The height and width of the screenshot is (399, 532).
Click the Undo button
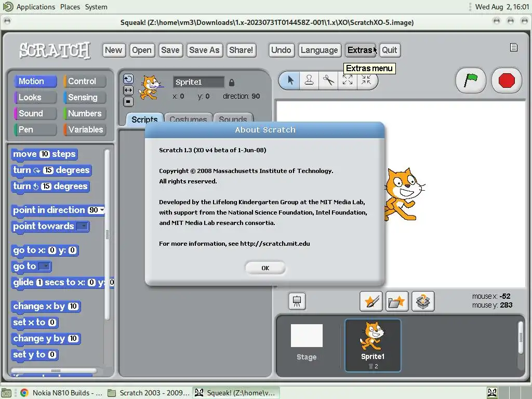(x=281, y=50)
